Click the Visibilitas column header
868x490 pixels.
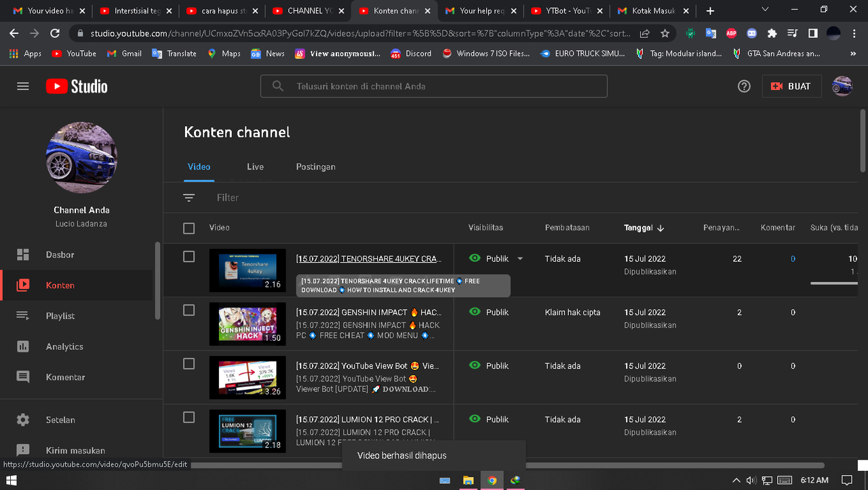tap(486, 228)
